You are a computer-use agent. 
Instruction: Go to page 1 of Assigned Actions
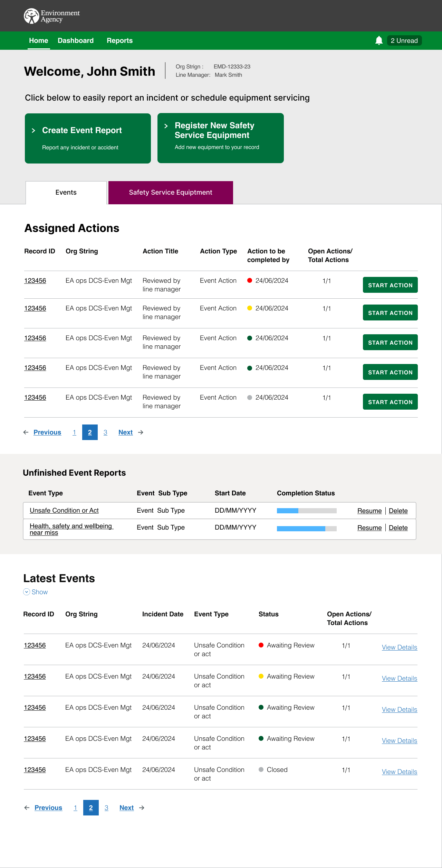74,432
